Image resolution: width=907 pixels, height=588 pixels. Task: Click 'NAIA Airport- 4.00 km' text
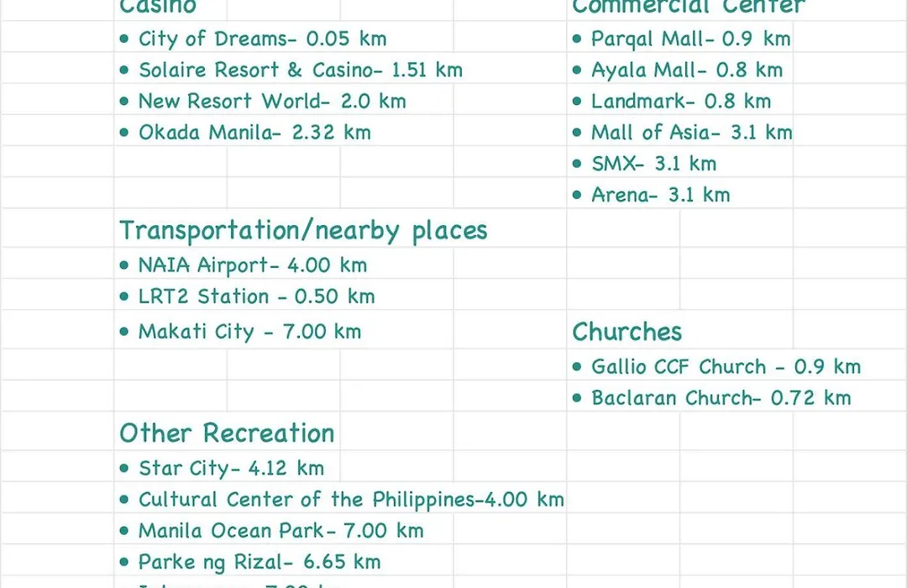click(253, 265)
